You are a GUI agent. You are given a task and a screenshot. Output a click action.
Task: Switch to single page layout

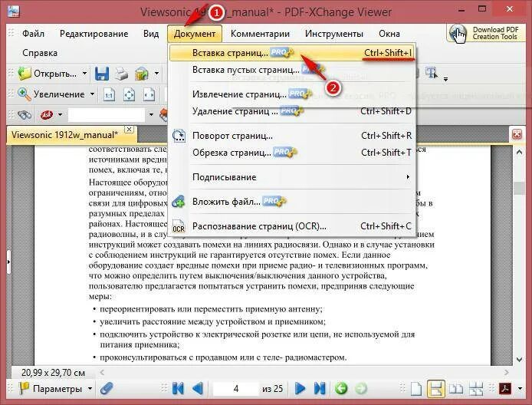[416, 389]
